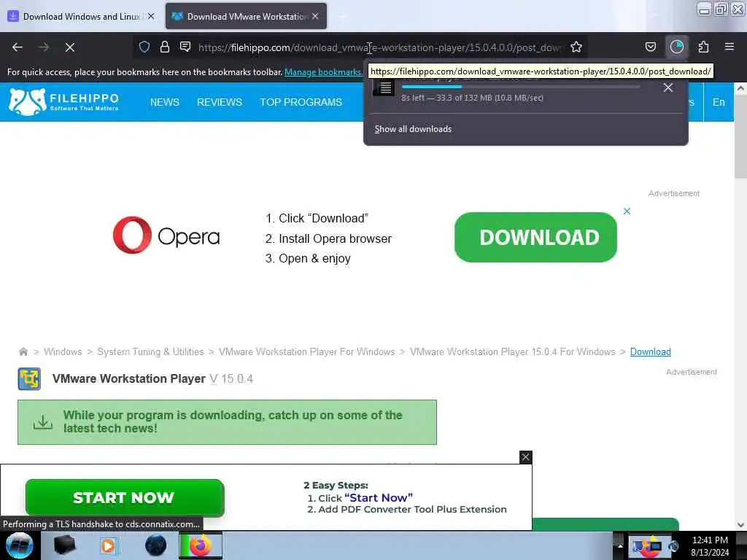The height and width of the screenshot is (560, 747).
Task: Close the Download Windows and Linux tab
Action: tap(151, 16)
